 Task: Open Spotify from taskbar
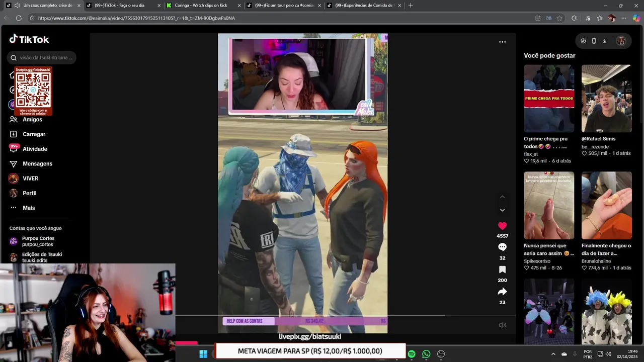pos(412,354)
